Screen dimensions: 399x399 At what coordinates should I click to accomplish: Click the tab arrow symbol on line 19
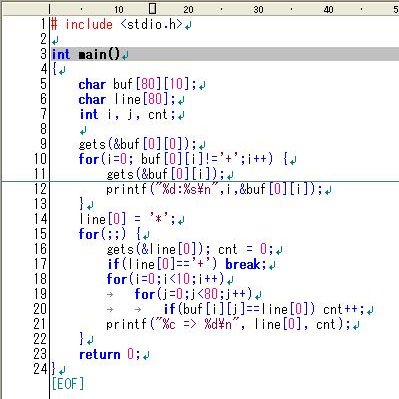point(110,295)
